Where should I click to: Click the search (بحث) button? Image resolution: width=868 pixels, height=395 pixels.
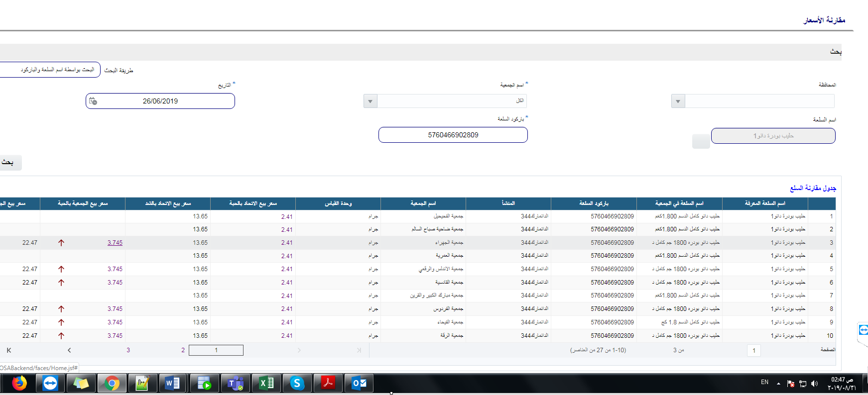coord(10,163)
